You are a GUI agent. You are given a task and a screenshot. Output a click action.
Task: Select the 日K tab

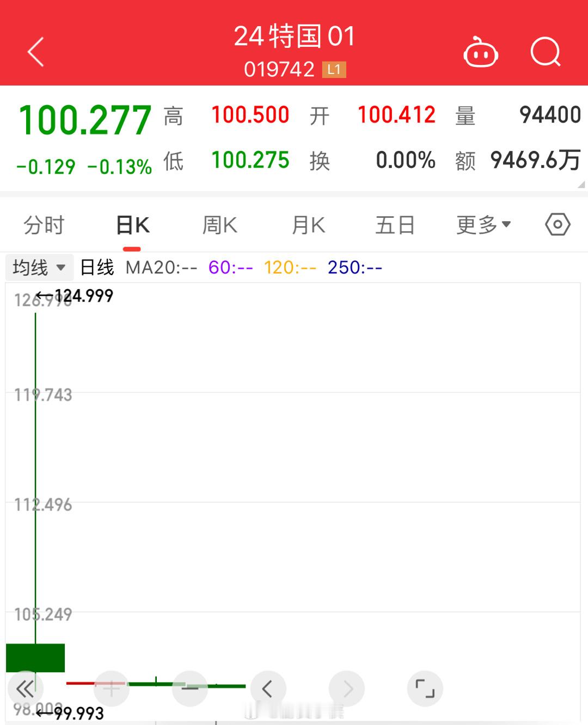click(x=132, y=224)
